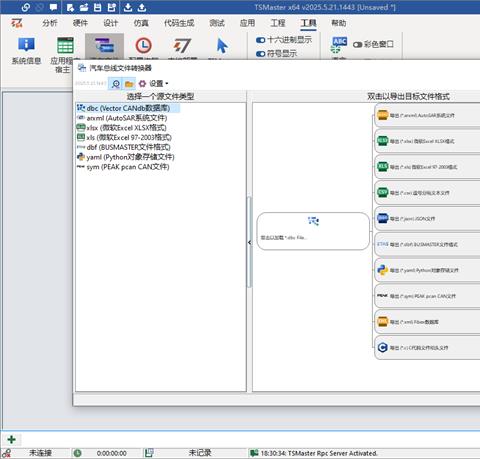The width and height of the screenshot is (480, 459).
Task: Click the download arrow icon in title bar
Action: 128,7
